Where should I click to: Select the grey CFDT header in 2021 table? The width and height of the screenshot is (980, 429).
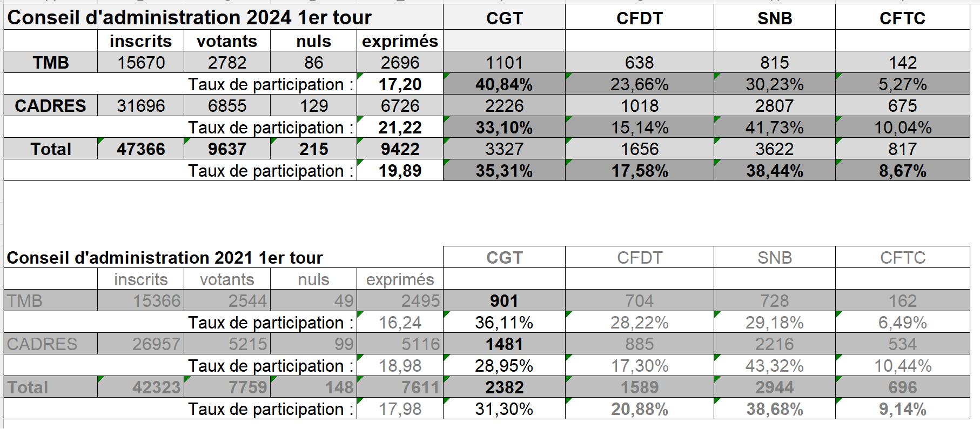[639, 258]
